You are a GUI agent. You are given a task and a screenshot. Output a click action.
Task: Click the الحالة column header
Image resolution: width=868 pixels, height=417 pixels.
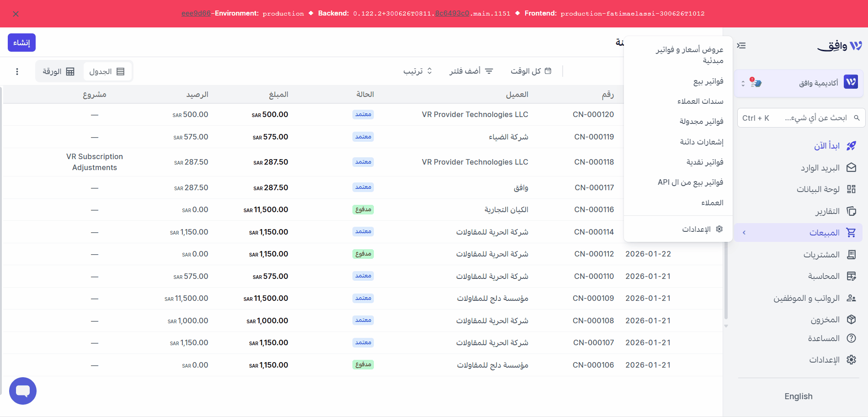pyautogui.click(x=365, y=94)
